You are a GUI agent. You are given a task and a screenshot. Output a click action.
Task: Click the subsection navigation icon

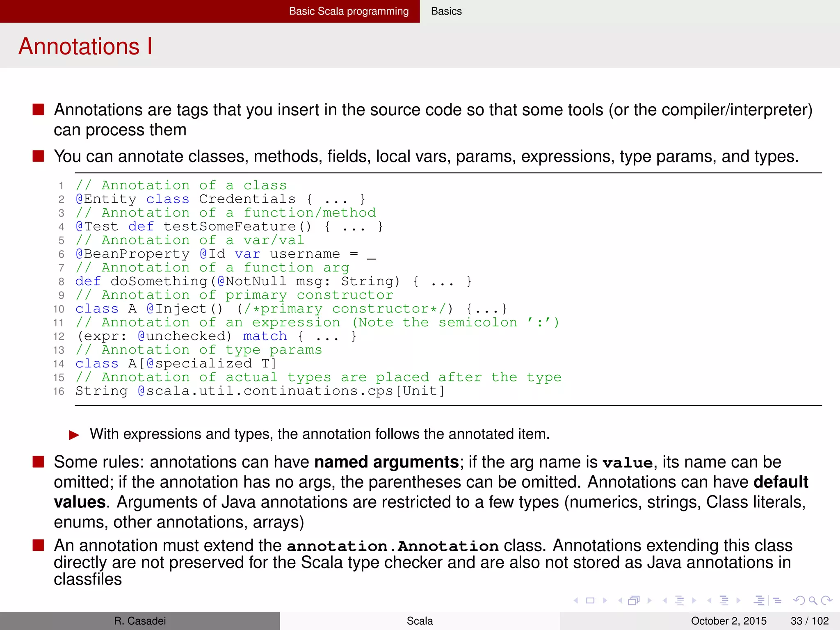pos(680,600)
